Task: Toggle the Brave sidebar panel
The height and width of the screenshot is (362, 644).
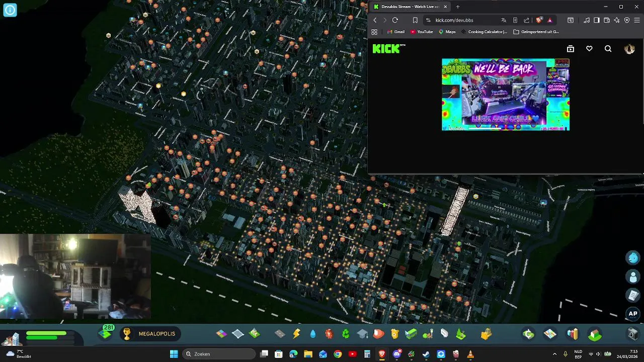Action: click(x=597, y=20)
